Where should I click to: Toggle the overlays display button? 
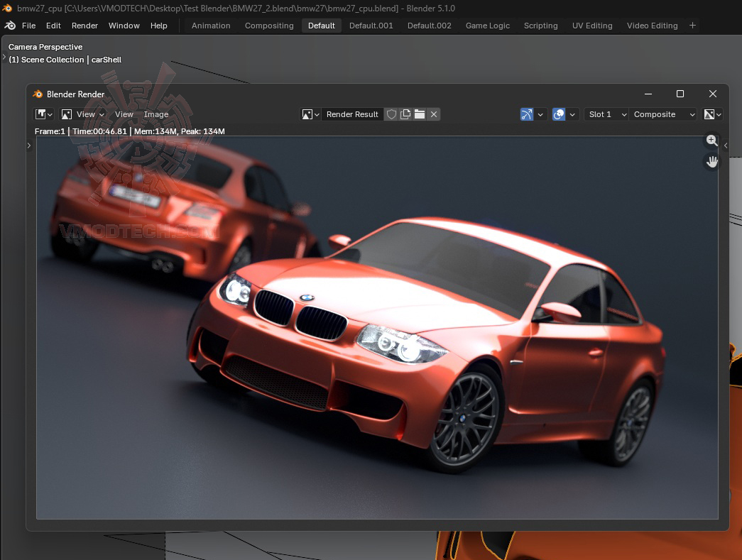tap(559, 114)
